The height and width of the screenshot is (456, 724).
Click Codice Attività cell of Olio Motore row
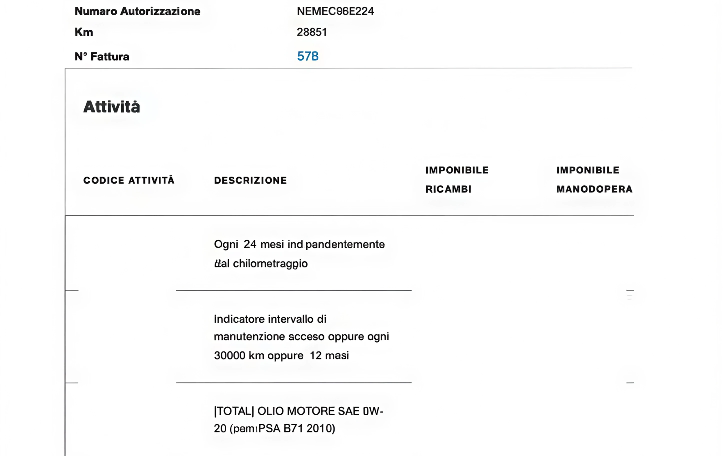click(121, 420)
